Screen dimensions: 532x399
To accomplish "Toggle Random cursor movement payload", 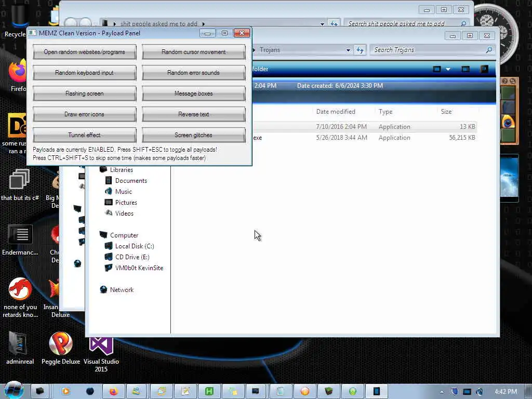I will [193, 52].
